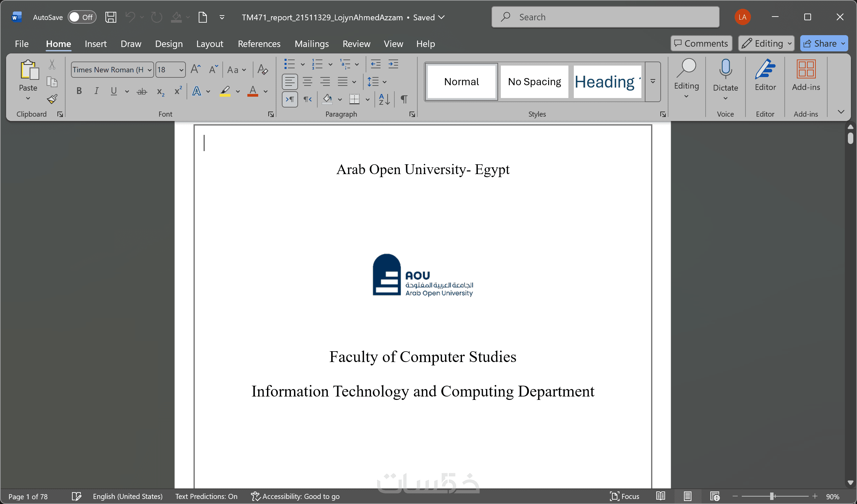Expand the font size dropdown
The image size is (857, 504).
click(x=181, y=70)
